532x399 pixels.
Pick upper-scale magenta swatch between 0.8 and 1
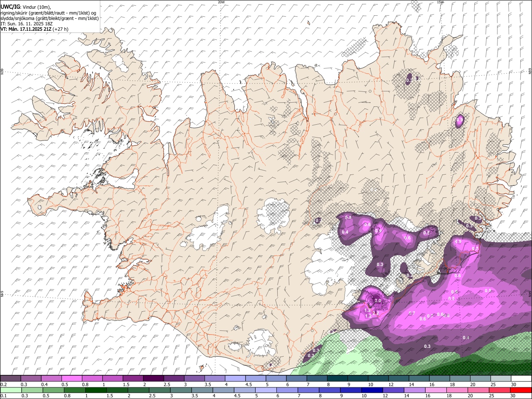[x=92, y=379]
